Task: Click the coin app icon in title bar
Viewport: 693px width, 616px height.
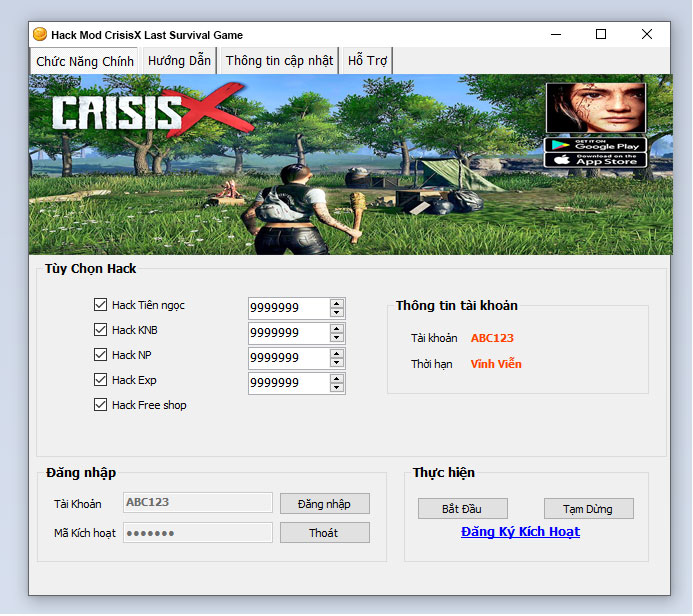Action: [40, 34]
